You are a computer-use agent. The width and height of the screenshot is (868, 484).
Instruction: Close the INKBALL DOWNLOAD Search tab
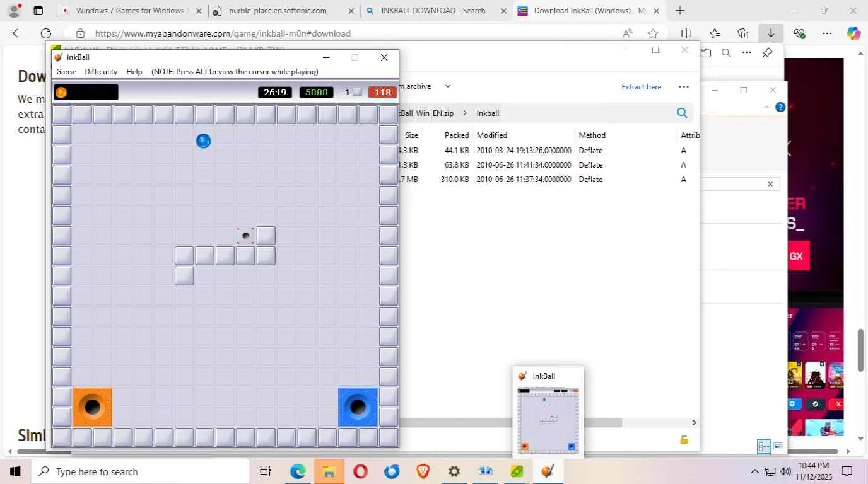click(503, 11)
